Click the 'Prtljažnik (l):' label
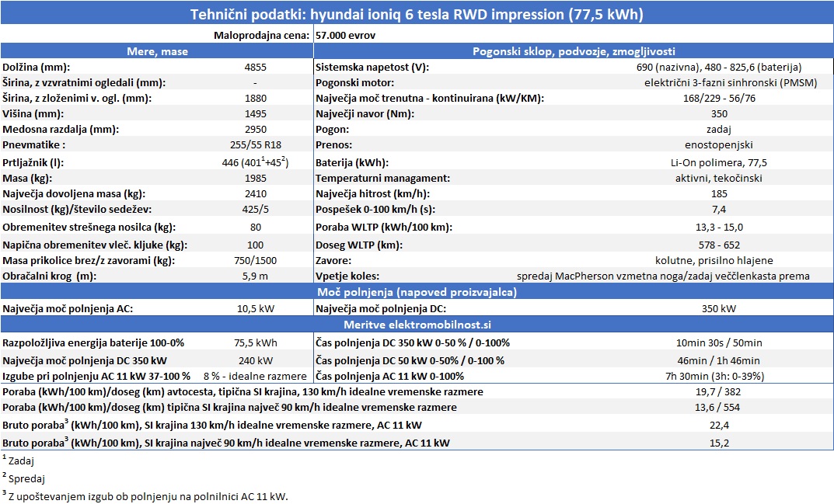 [33, 162]
